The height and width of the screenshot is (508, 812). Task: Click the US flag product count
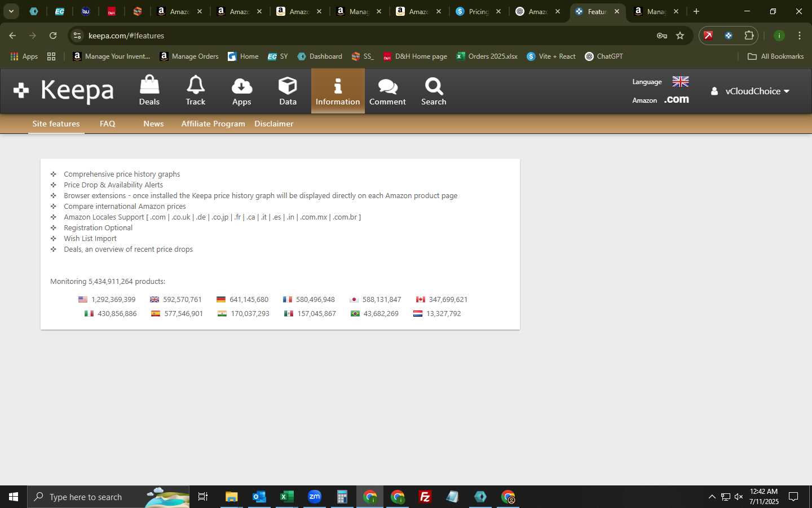coord(83,300)
